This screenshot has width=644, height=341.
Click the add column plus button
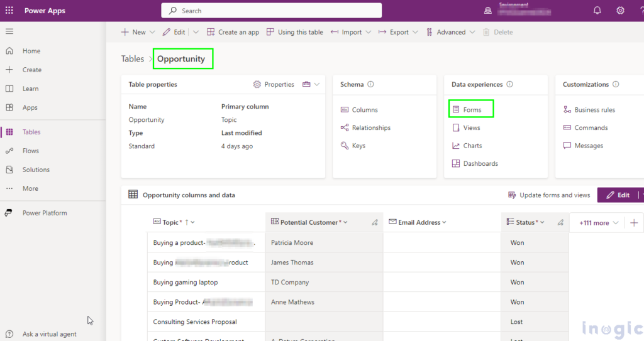click(634, 223)
